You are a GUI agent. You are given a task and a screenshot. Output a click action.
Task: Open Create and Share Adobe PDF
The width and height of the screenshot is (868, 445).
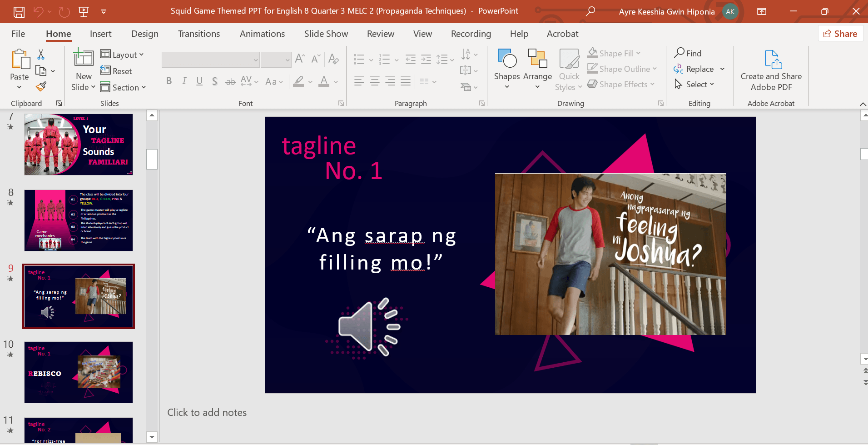(x=771, y=70)
